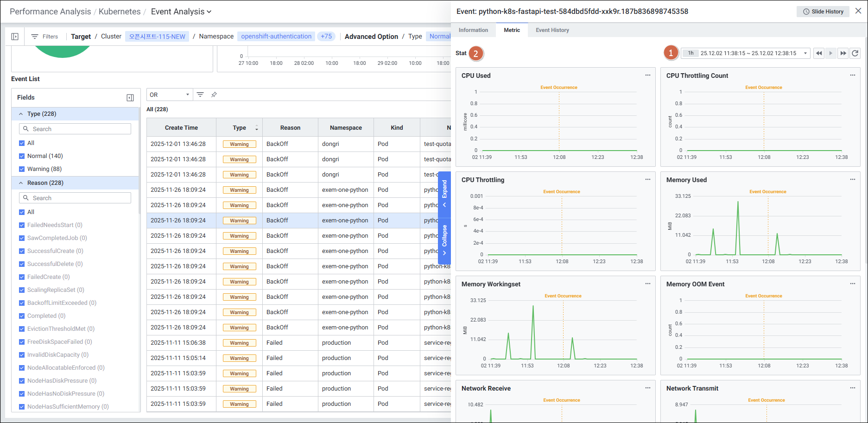Jump back with the rewind time button

click(819, 53)
